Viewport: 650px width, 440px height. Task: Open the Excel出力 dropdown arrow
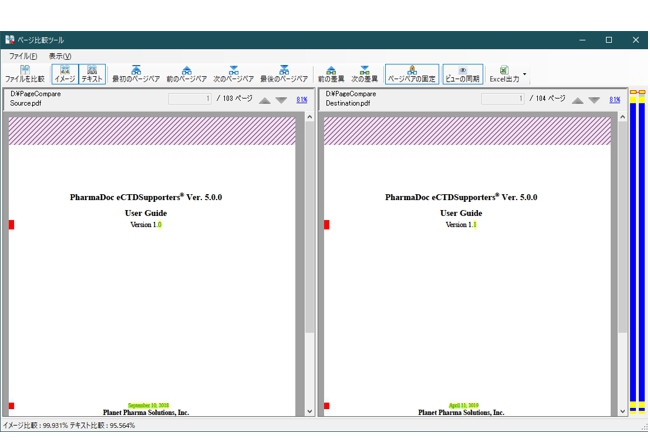point(525,74)
